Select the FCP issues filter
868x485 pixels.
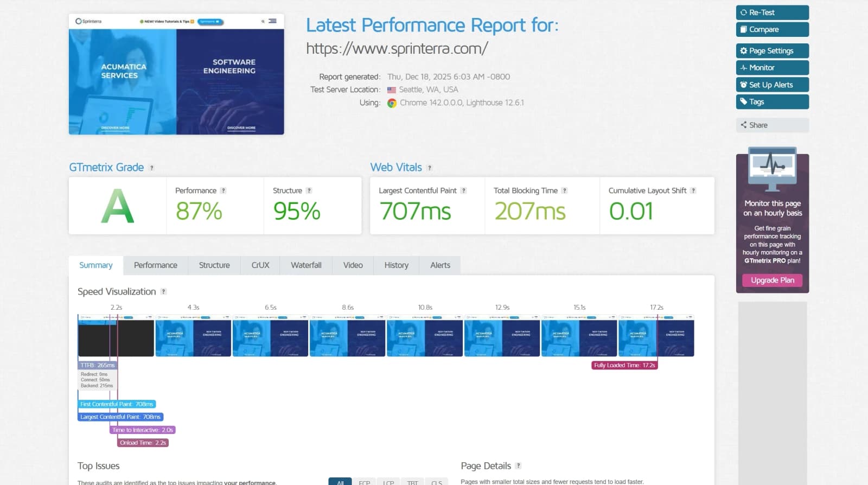365,482
